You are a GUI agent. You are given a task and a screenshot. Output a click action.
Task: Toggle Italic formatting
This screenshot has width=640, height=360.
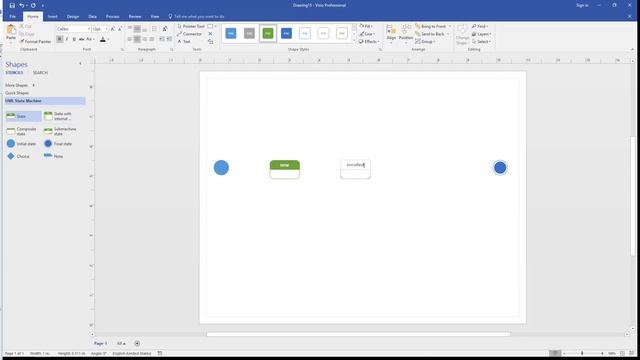tap(67, 39)
